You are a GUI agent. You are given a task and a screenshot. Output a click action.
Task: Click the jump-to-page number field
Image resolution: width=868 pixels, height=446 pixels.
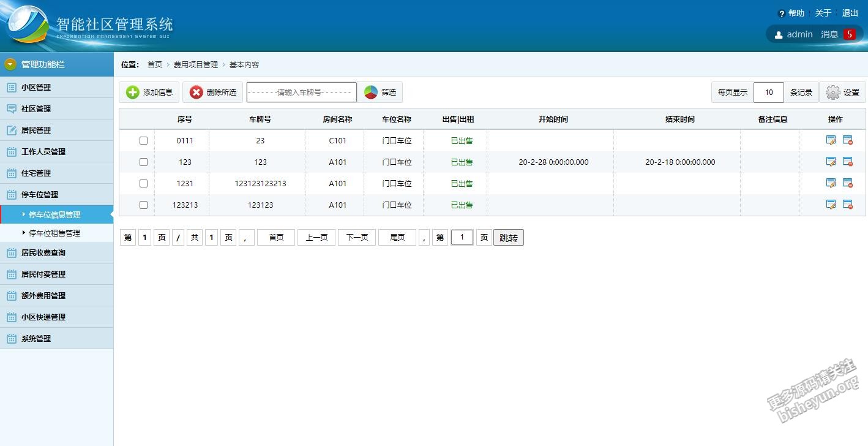click(462, 237)
